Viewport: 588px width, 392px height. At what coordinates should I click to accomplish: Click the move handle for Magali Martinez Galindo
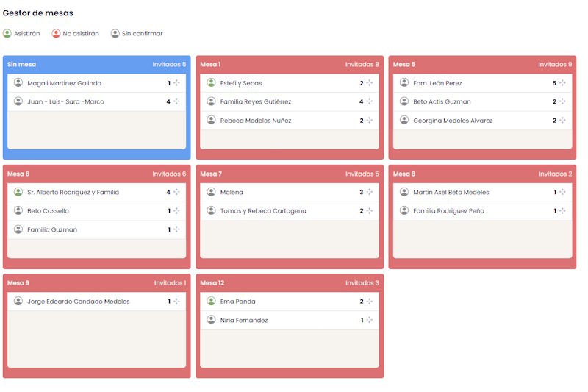click(176, 83)
